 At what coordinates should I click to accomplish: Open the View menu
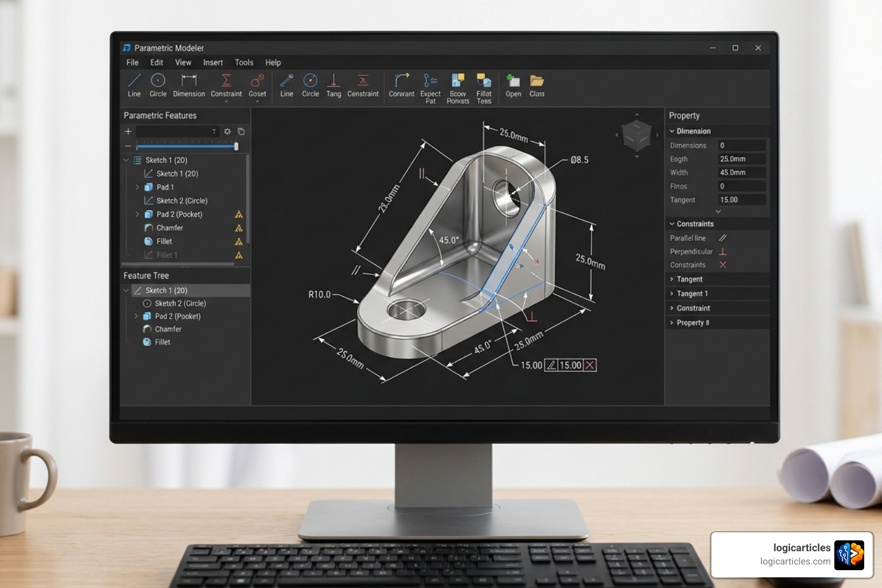(183, 63)
